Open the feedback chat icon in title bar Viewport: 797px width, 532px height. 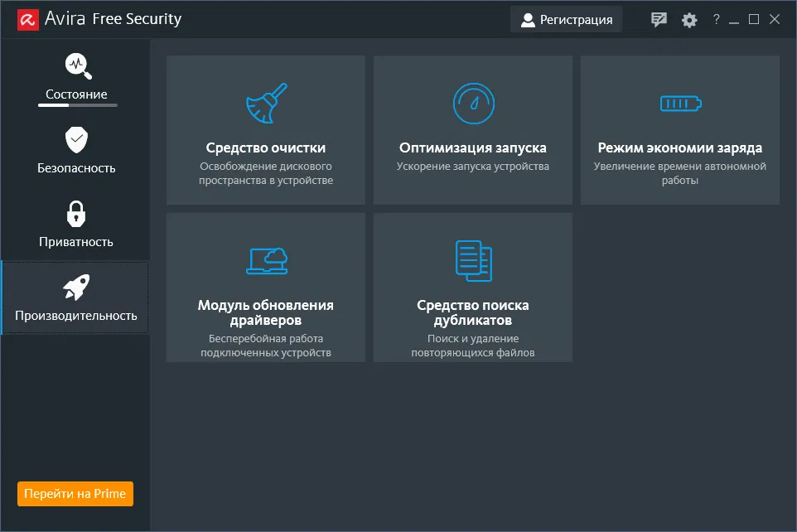point(659,20)
